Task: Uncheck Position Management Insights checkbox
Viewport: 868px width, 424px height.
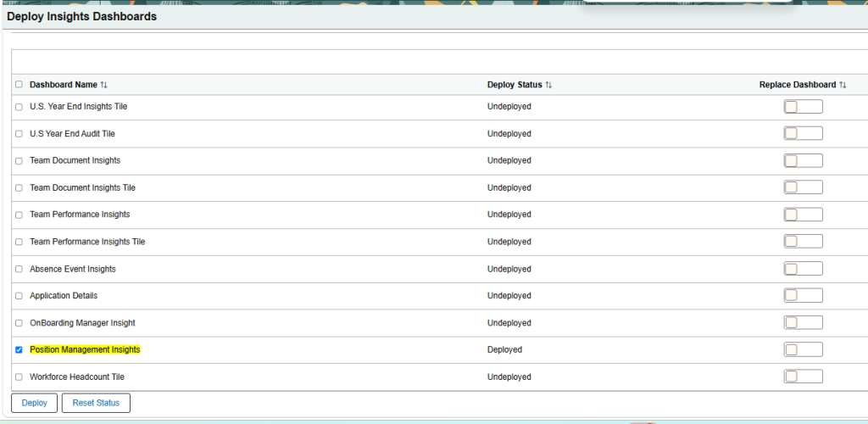Action: click(x=19, y=350)
